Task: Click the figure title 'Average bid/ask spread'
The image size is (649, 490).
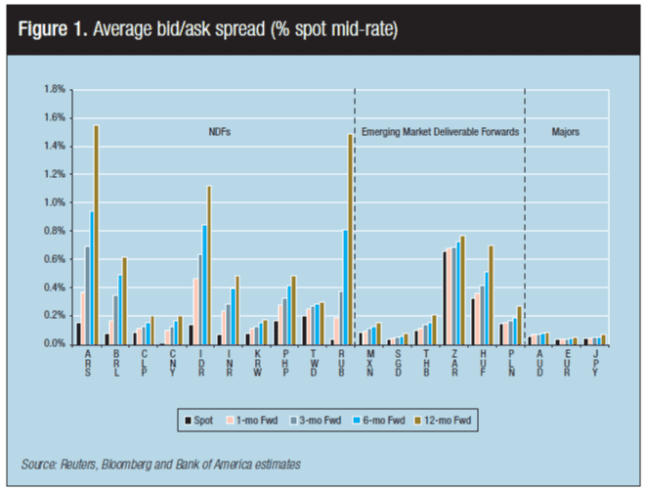Action: tap(179, 29)
